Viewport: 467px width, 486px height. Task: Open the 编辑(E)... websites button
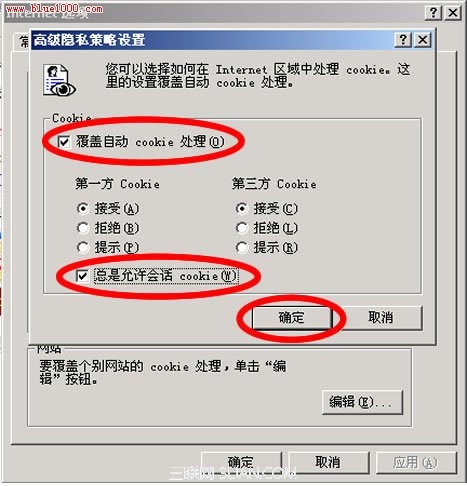coord(362,402)
